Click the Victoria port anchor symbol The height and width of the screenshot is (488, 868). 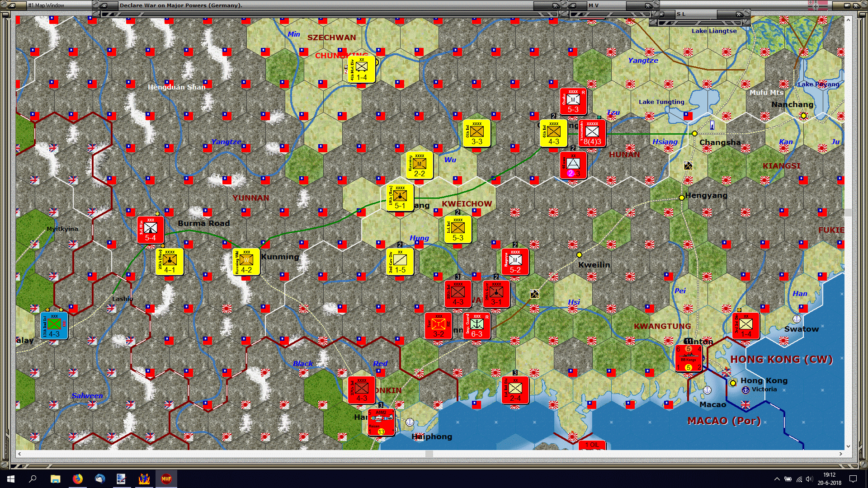point(745,389)
